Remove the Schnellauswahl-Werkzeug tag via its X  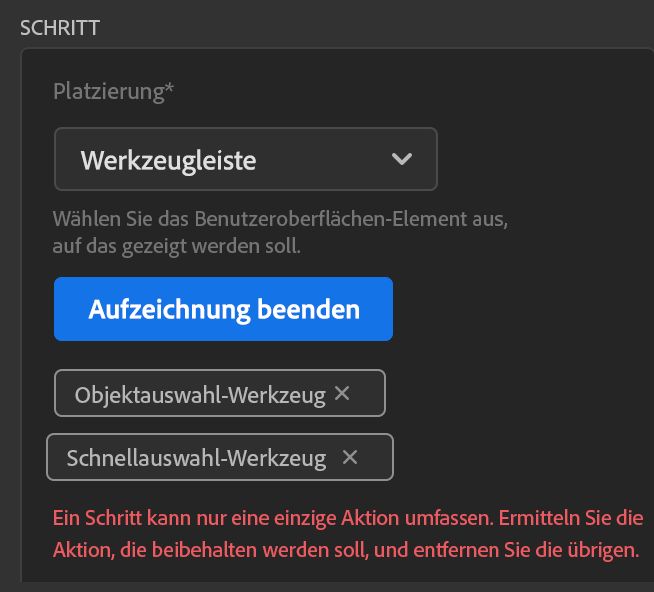point(350,457)
